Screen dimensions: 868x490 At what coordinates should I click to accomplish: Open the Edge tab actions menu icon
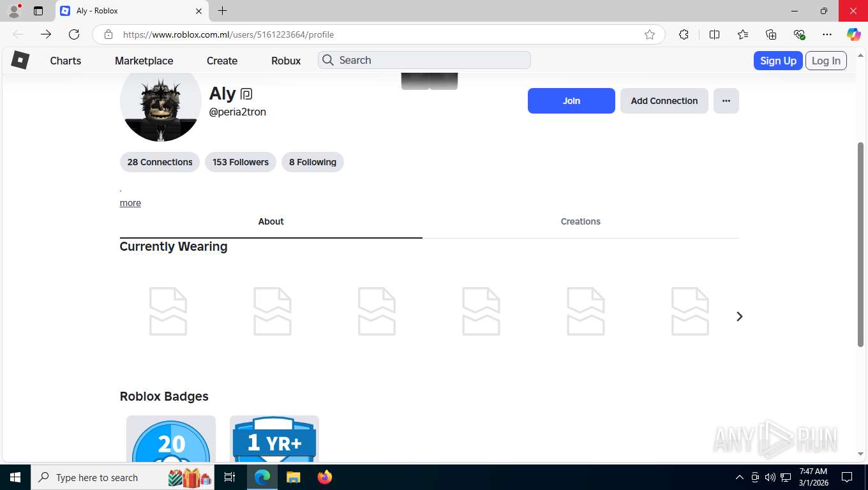click(38, 11)
